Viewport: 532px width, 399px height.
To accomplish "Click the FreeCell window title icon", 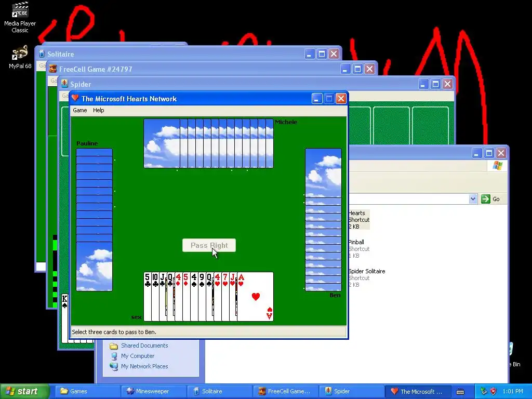I will tap(53, 69).
